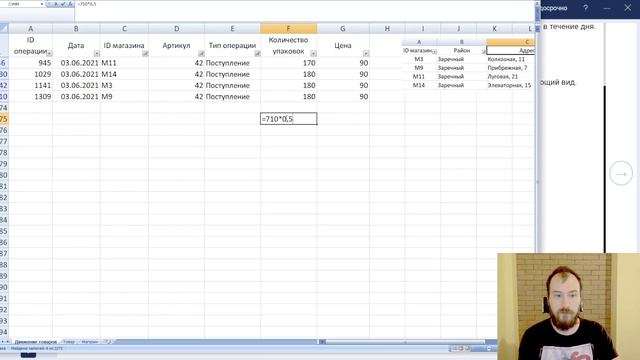Select row 74 header

4,108
